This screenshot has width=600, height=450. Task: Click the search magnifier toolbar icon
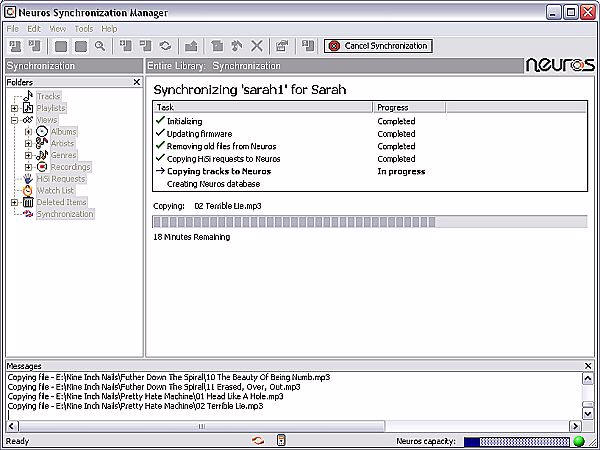tap(100, 46)
